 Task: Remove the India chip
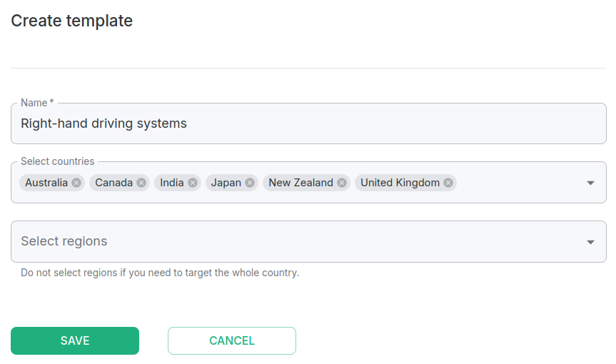click(193, 183)
